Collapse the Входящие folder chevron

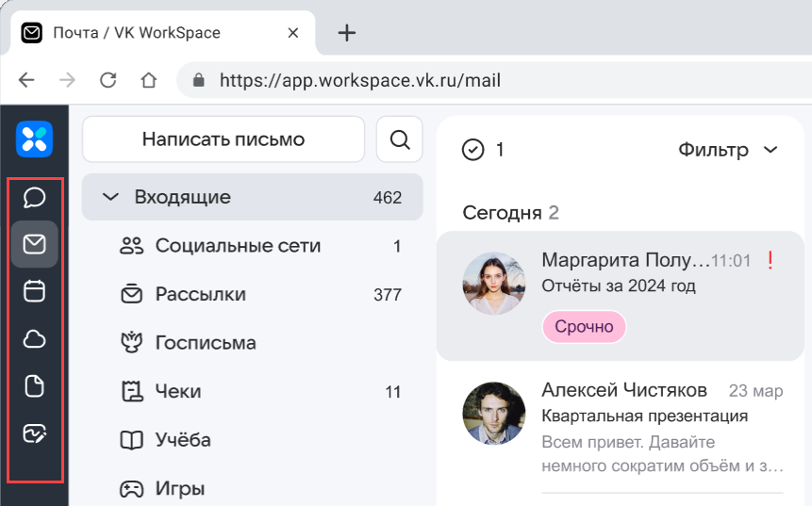click(110, 197)
